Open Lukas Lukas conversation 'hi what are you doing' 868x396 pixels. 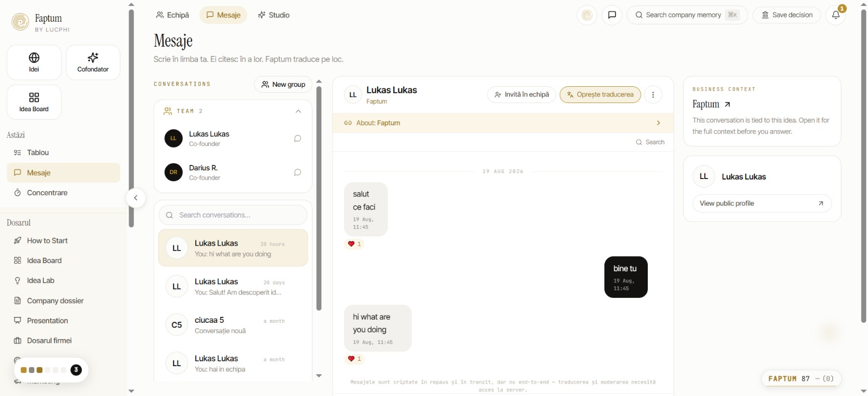pyautogui.click(x=233, y=248)
